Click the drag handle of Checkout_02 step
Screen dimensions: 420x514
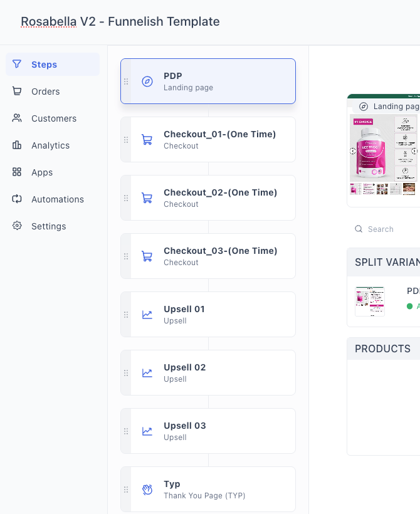click(126, 198)
